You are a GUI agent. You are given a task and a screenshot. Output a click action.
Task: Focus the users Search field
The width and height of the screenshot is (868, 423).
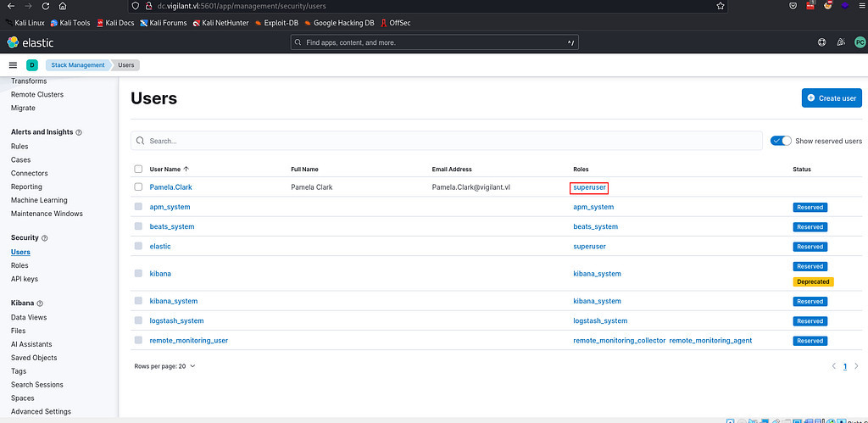(x=446, y=141)
